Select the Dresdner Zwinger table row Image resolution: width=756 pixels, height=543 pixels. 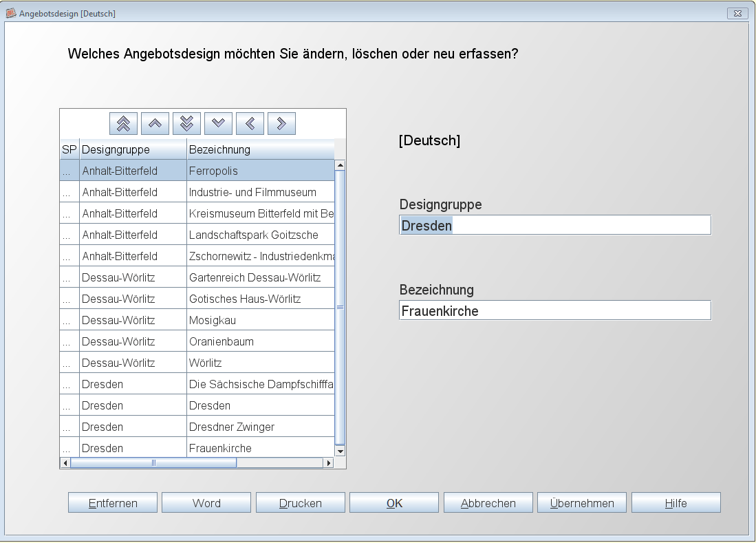206,427
